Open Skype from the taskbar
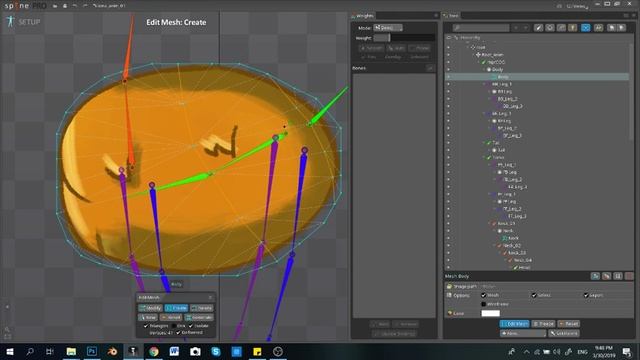The width and height of the screenshot is (640, 360). [216, 351]
